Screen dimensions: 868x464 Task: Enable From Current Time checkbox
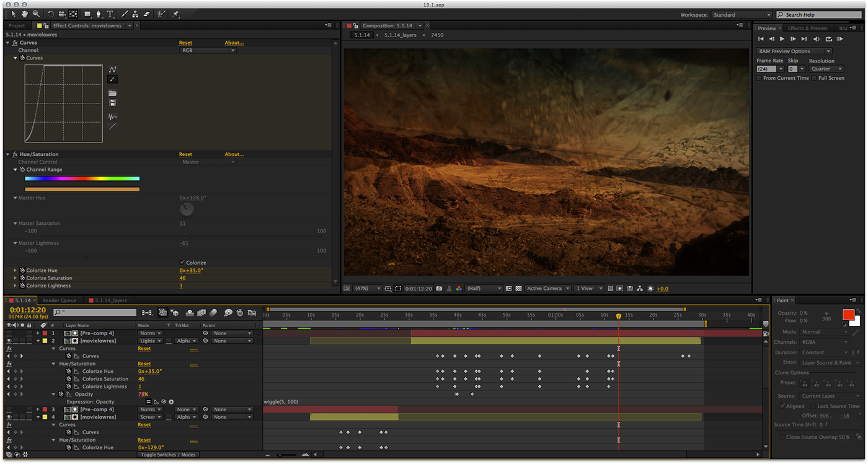759,78
